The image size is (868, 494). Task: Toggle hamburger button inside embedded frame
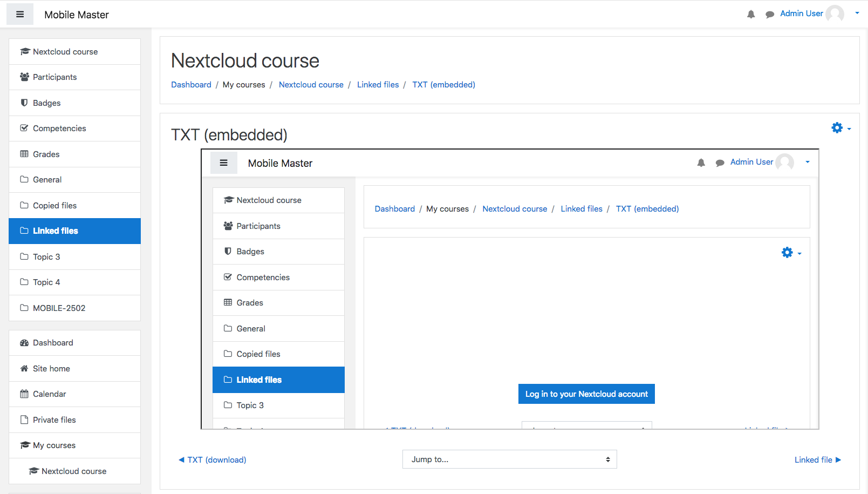tap(223, 163)
